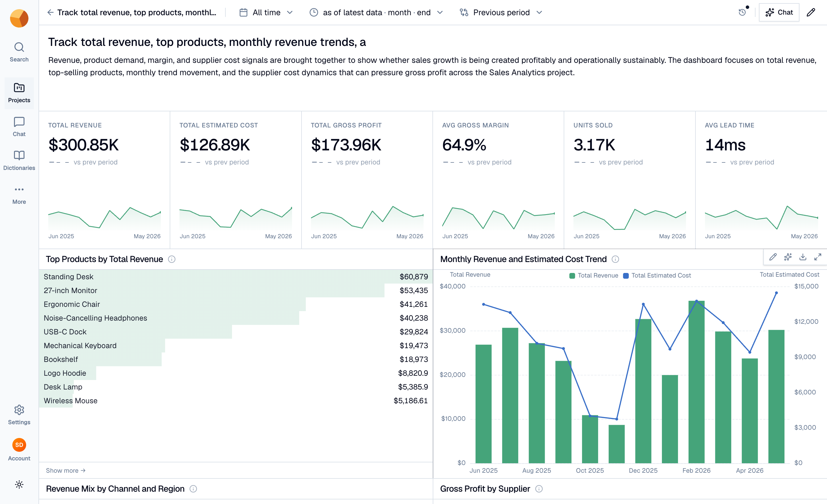Select the 27-inch Monitor row
The width and height of the screenshot is (827, 504).
[236, 290]
